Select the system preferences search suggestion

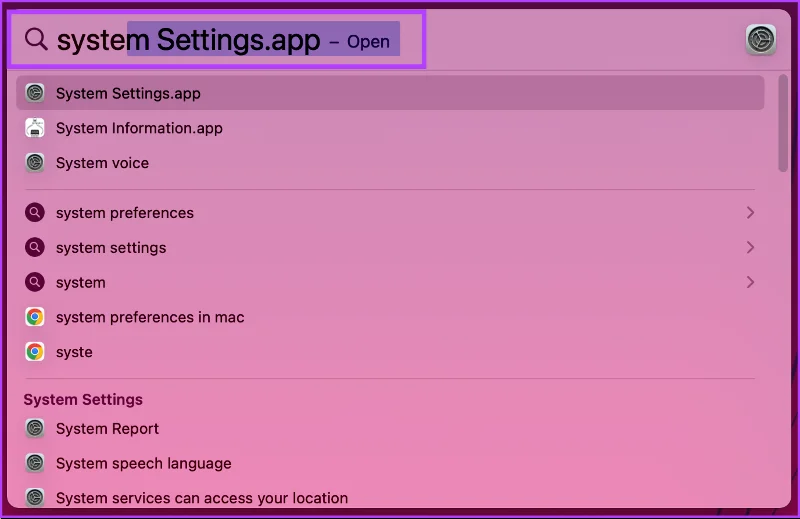pyautogui.click(x=390, y=212)
